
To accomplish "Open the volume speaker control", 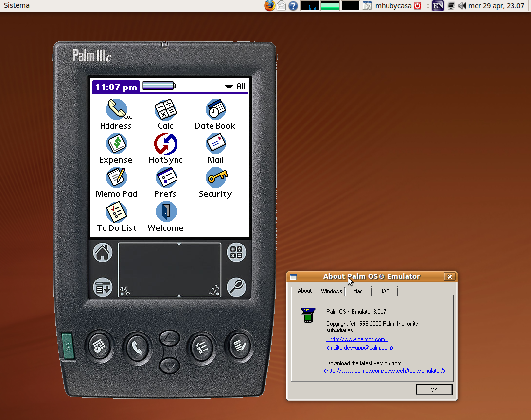I will click(x=461, y=6).
